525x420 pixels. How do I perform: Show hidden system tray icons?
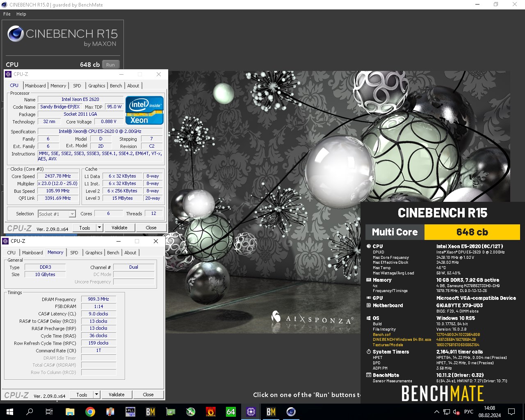(x=437, y=412)
